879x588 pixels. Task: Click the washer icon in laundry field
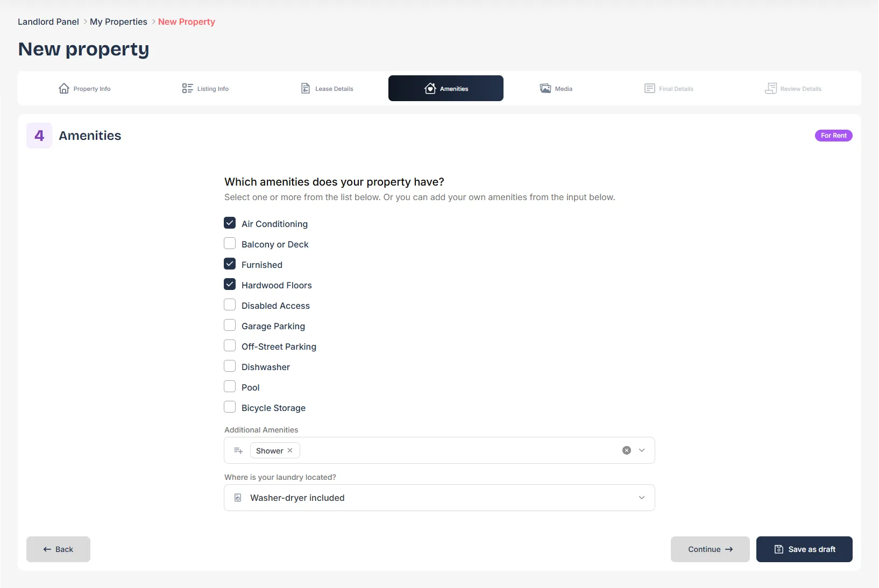[238, 498]
